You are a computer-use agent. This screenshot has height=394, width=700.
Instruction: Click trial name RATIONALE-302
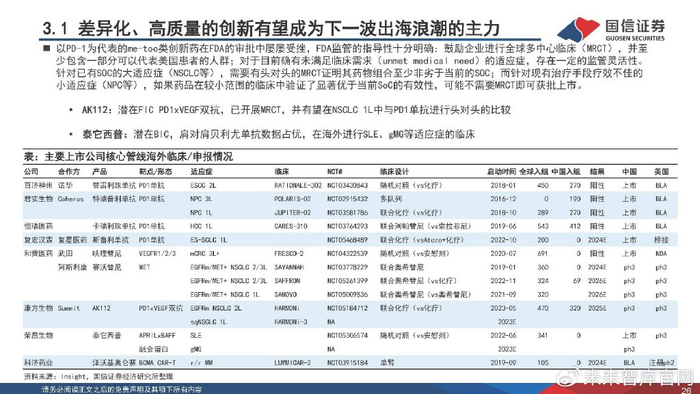point(298,185)
